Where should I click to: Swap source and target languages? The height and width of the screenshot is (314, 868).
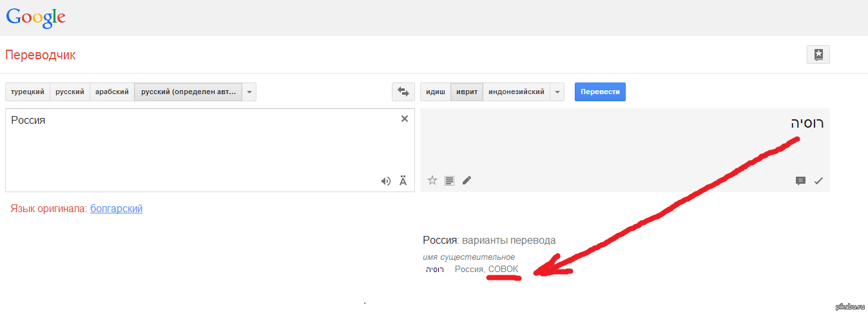[x=403, y=92]
